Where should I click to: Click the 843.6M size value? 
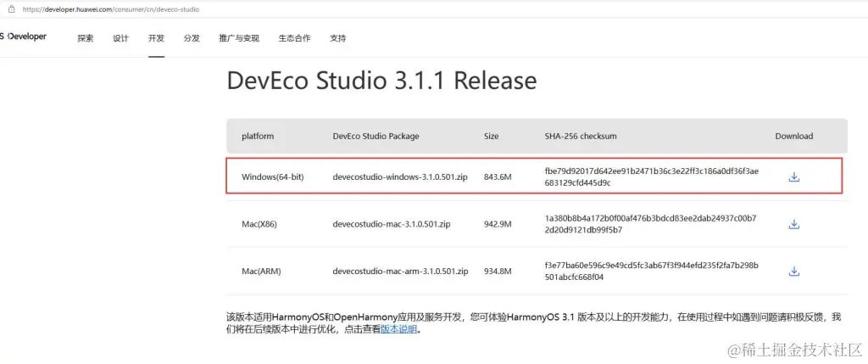(498, 177)
